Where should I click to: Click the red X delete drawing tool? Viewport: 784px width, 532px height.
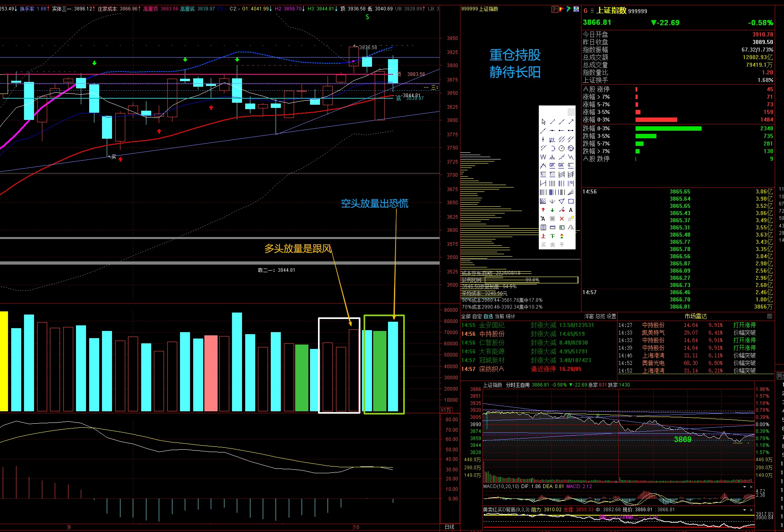(562, 219)
